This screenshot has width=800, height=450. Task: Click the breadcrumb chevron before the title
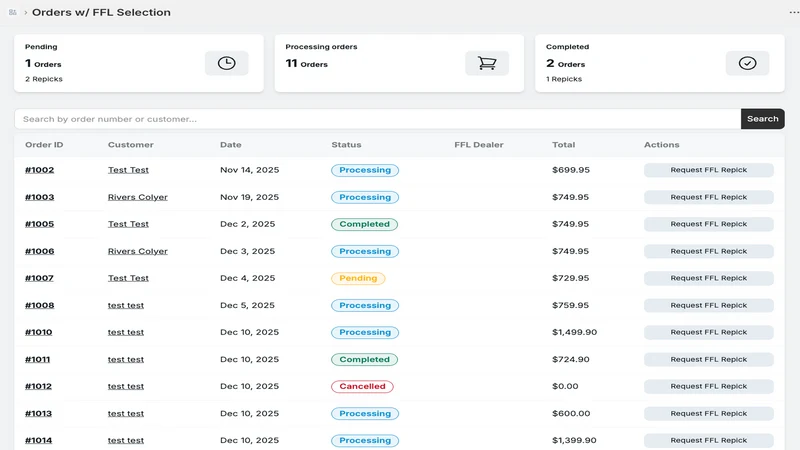[26, 12]
